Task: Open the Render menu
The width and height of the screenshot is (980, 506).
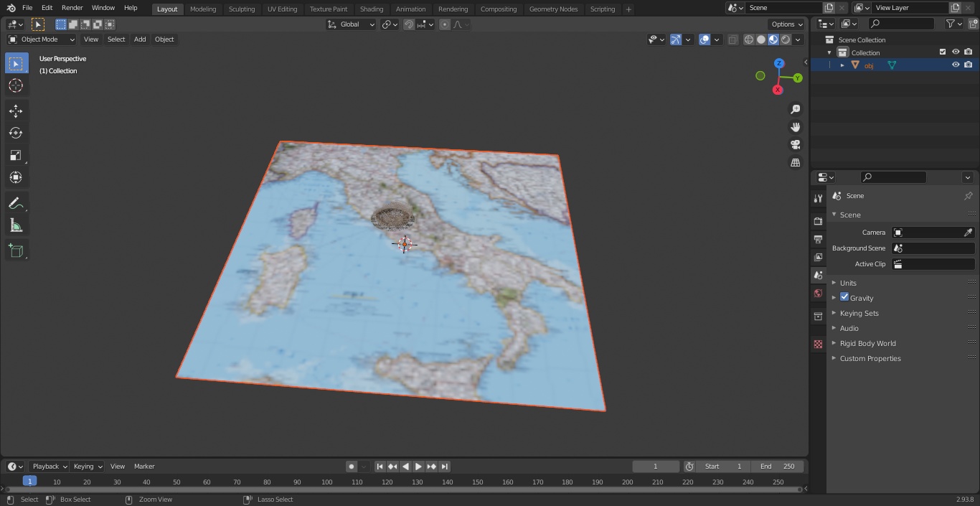Action: (x=72, y=8)
